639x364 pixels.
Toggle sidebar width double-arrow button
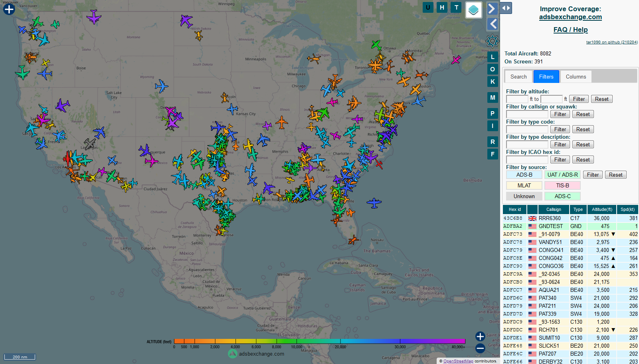coord(506,8)
